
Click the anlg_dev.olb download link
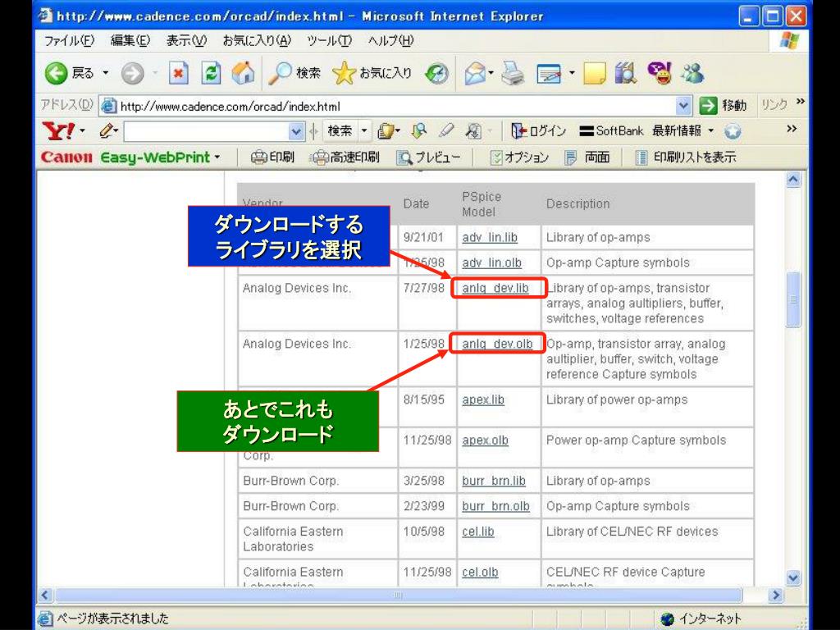497,344
